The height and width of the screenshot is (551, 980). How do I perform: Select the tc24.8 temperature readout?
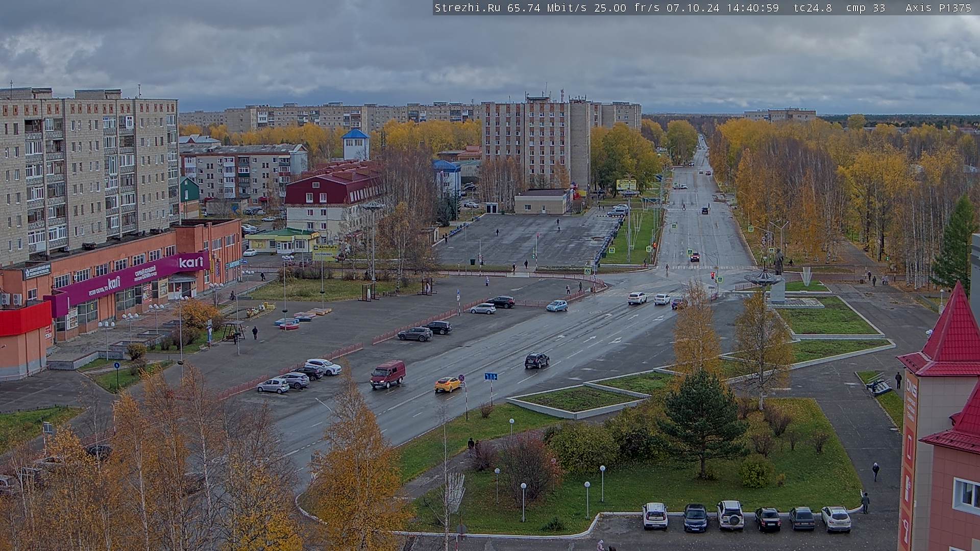[x=813, y=8]
